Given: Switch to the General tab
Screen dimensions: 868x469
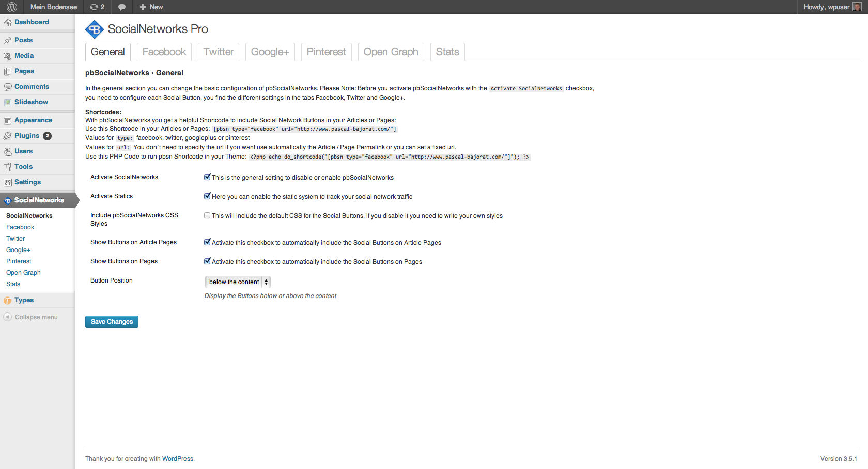Looking at the screenshot, I should (107, 52).
